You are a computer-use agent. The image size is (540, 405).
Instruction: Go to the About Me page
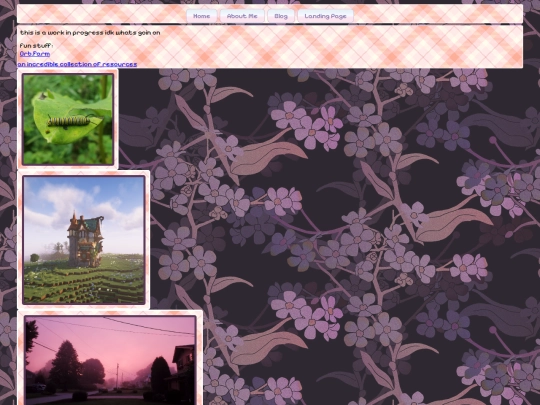pos(242,16)
